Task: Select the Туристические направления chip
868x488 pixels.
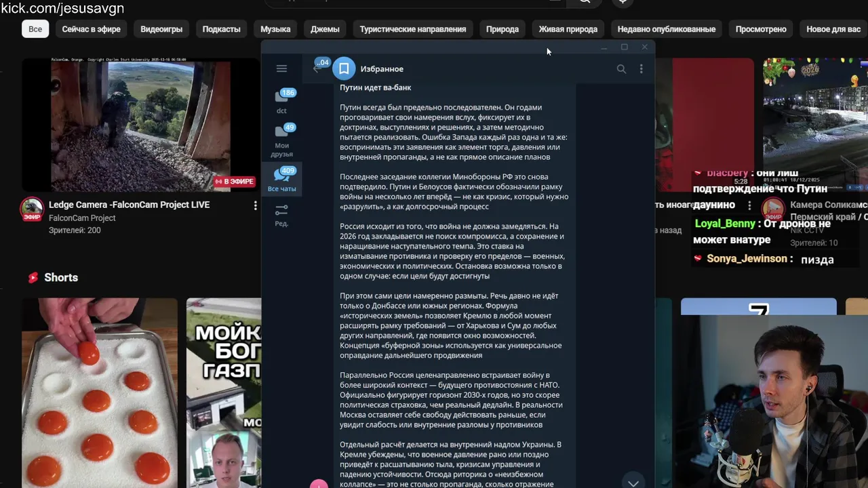Action: tap(413, 29)
